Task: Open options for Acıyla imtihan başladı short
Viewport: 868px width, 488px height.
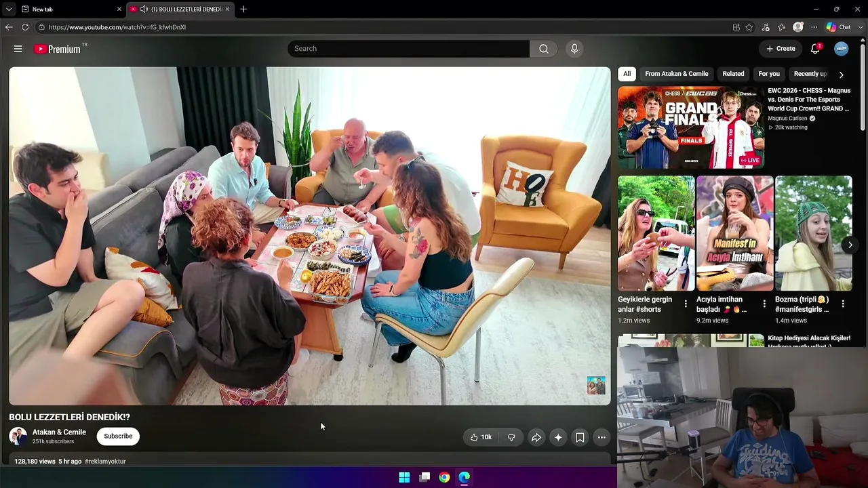Action: coord(764,304)
